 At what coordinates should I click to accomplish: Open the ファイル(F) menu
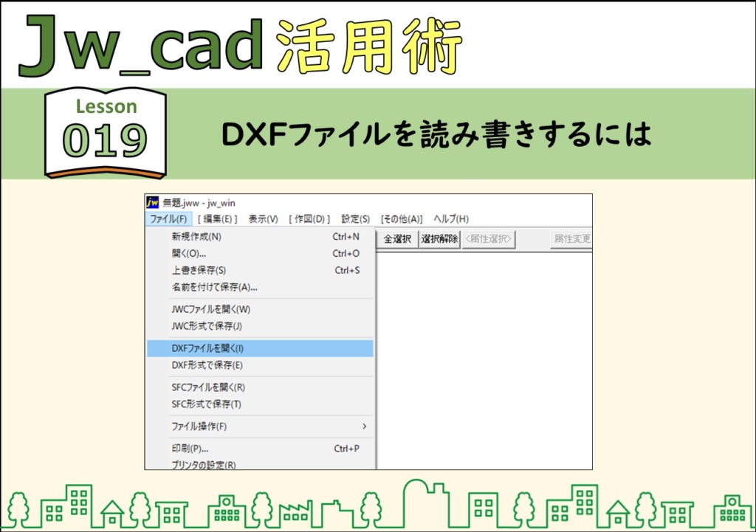168,218
